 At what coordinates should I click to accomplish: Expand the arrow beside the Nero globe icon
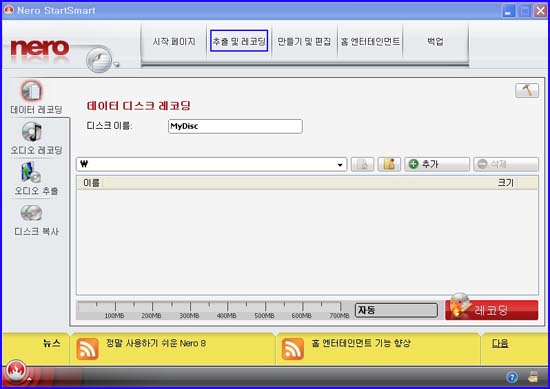[116, 64]
